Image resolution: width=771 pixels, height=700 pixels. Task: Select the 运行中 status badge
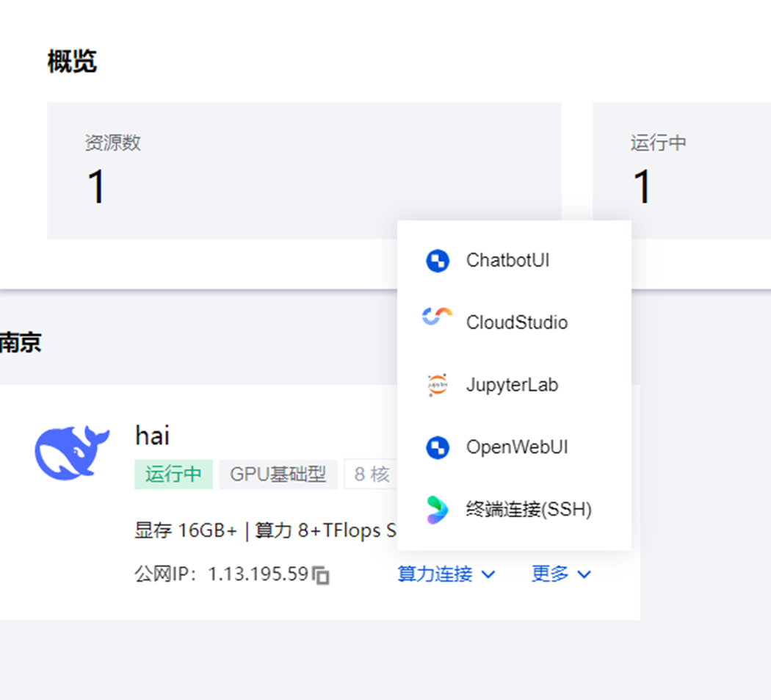pos(173,475)
